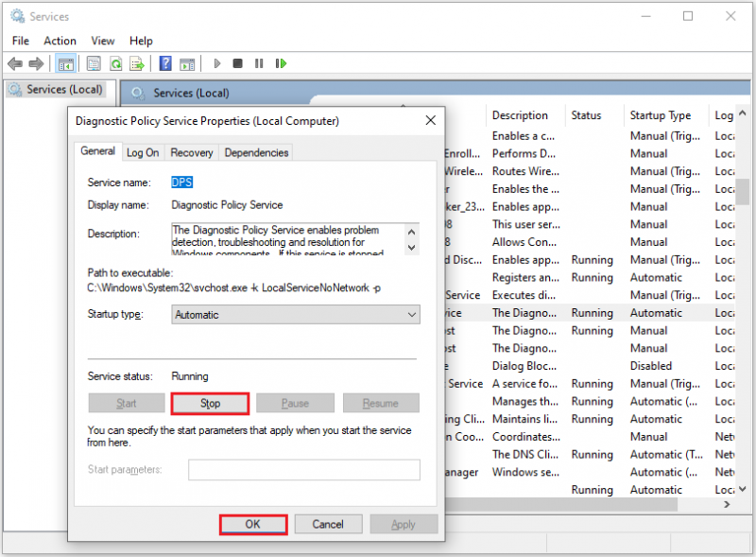Open the Properties toolbar icon

[94, 63]
